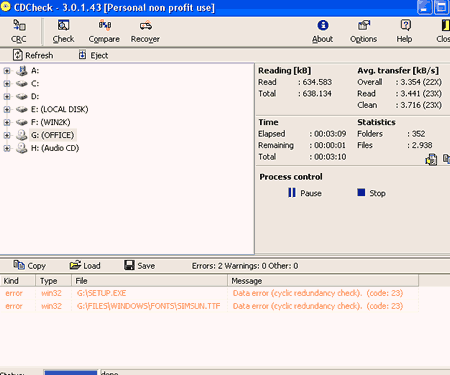Screen dimensions: 450x375
Task: Click the Remaining time 00:00:01
Action: (x=330, y=145)
